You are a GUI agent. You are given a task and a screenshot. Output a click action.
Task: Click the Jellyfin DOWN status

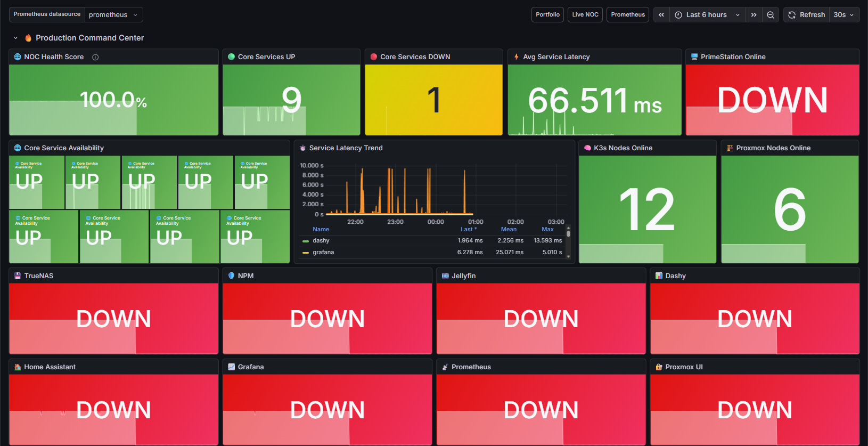541,319
